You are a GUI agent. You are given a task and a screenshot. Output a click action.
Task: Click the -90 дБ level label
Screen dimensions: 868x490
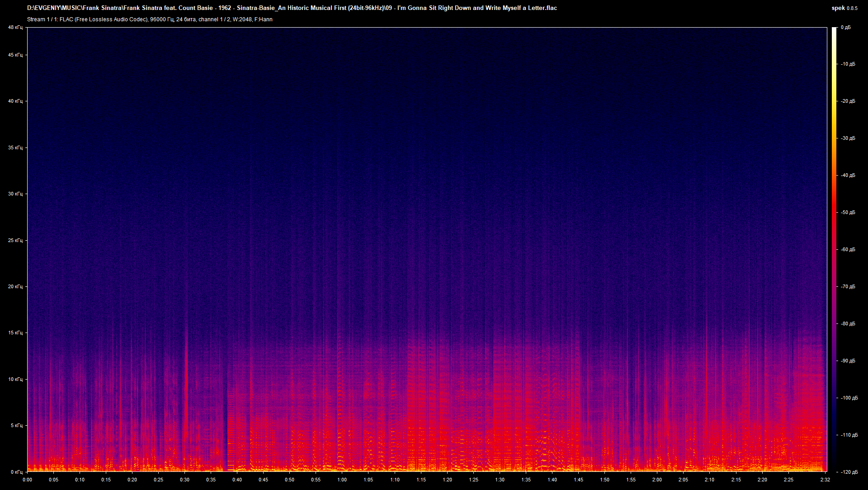pos(848,361)
